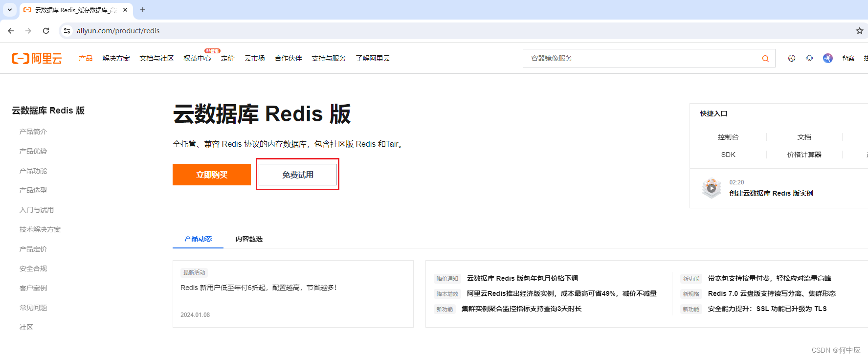Select 技术解决方案 in the sidebar
868x358 pixels.
40,229
